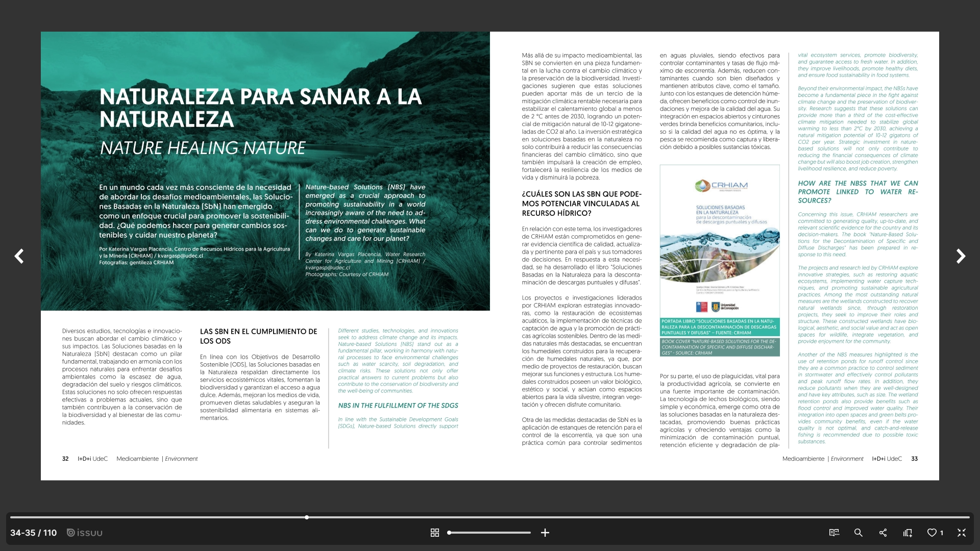Click the CRHIAM book cover image

coord(720,241)
